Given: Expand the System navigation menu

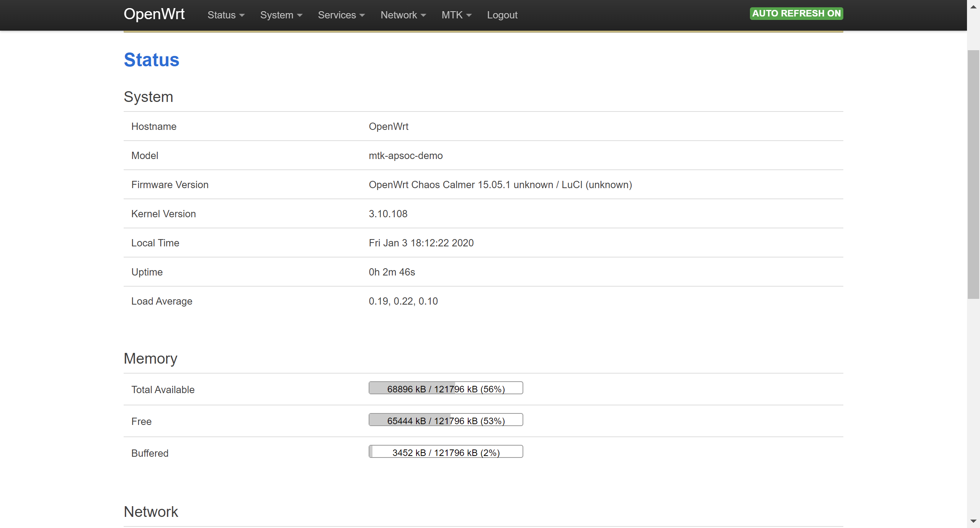Looking at the screenshot, I should (x=281, y=15).
